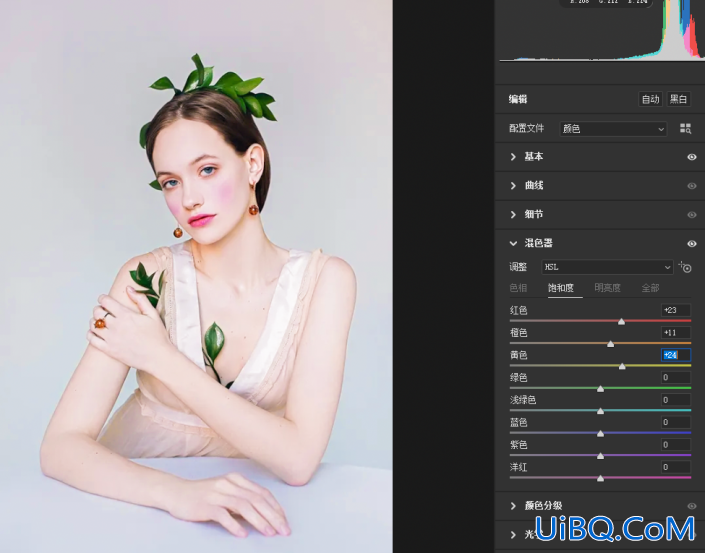
Task: Toggle 颜色分级 panel visibility eye
Action: [692, 506]
